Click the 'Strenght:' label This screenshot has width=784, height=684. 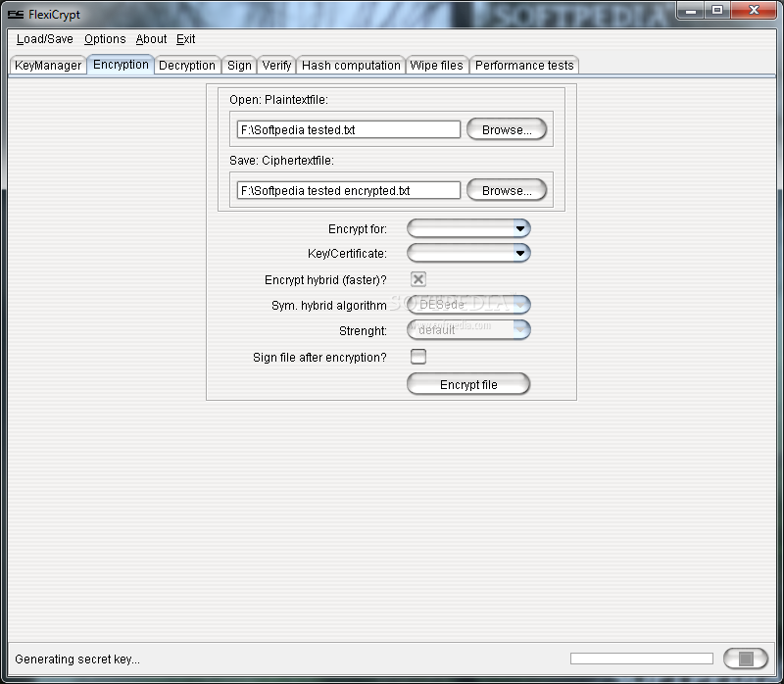point(363,331)
